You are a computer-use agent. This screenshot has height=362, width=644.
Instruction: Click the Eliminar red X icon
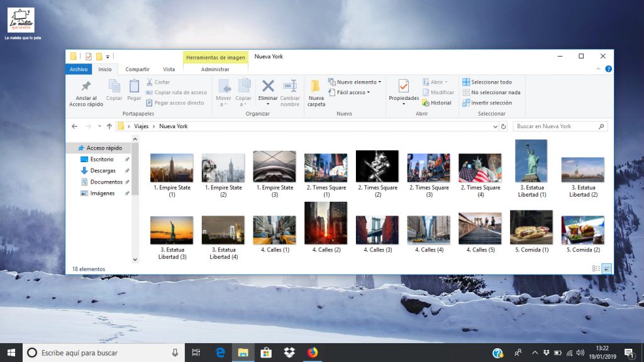pyautogui.click(x=268, y=86)
